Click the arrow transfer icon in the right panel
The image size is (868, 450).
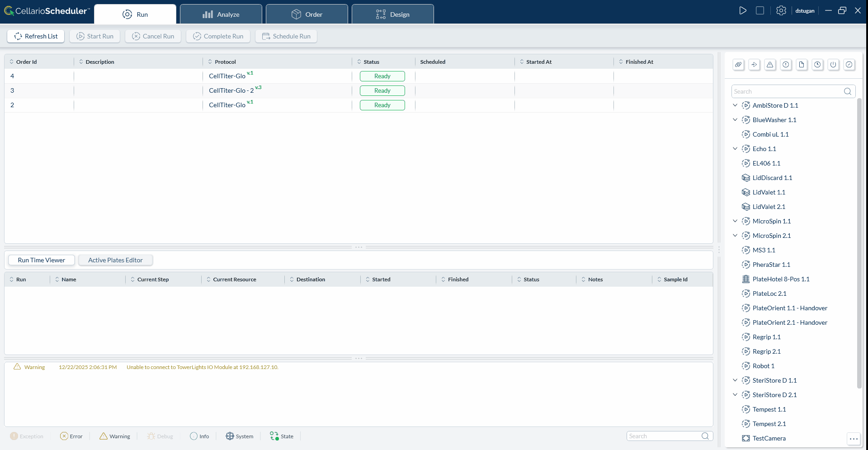pos(754,65)
